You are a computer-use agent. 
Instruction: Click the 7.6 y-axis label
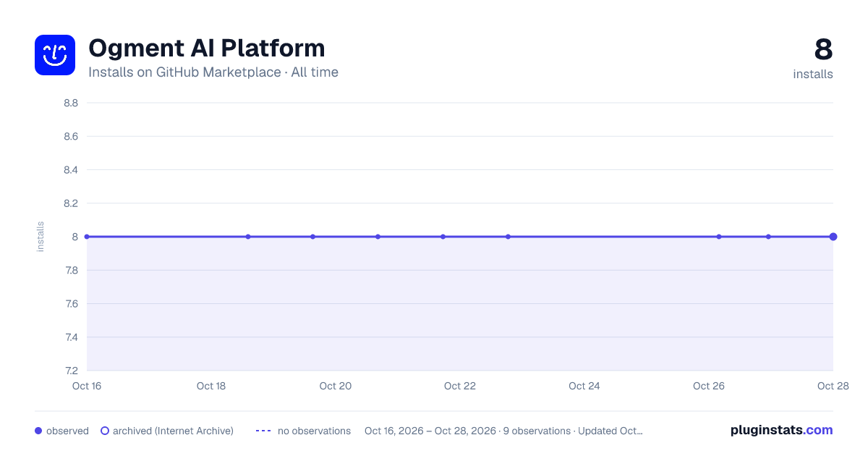click(x=71, y=304)
